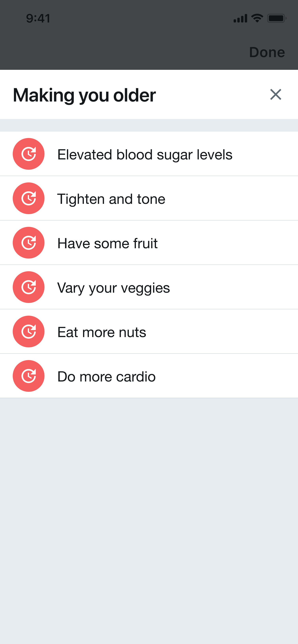298x644 pixels.
Task: Tap the empty gray area below the list
Action: [149, 513]
